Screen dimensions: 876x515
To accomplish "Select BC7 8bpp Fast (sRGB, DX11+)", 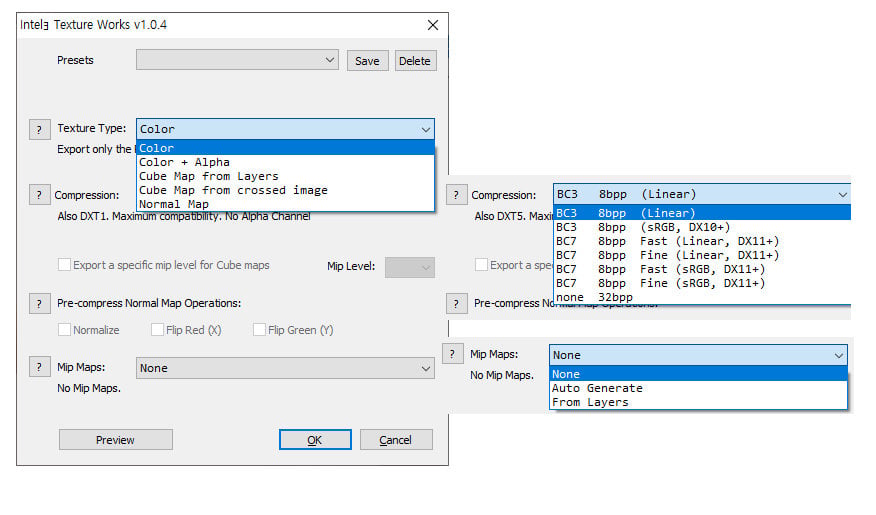I will [702, 269].
